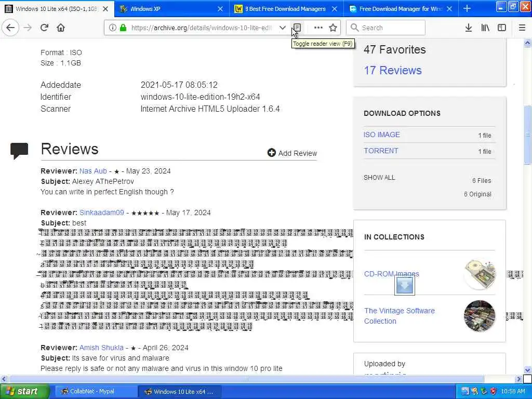
Task: Click the 47 Favorites count
Action: click(395, 49)
